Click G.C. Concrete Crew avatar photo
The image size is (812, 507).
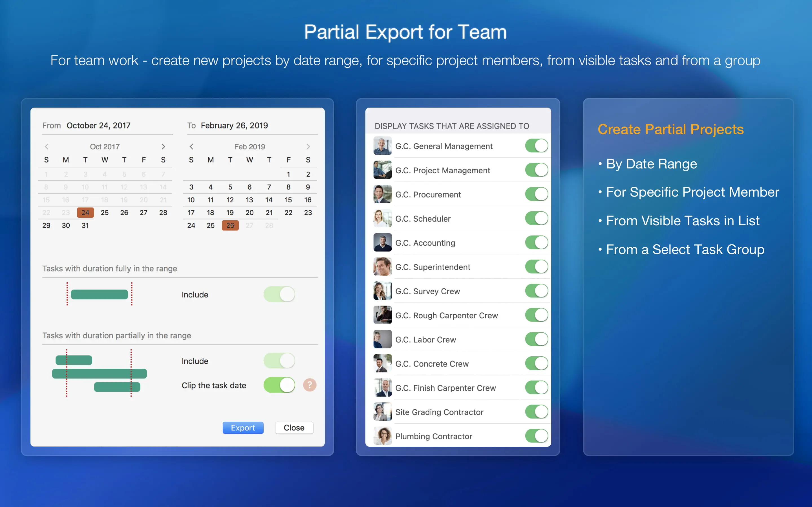coord(382,363)
